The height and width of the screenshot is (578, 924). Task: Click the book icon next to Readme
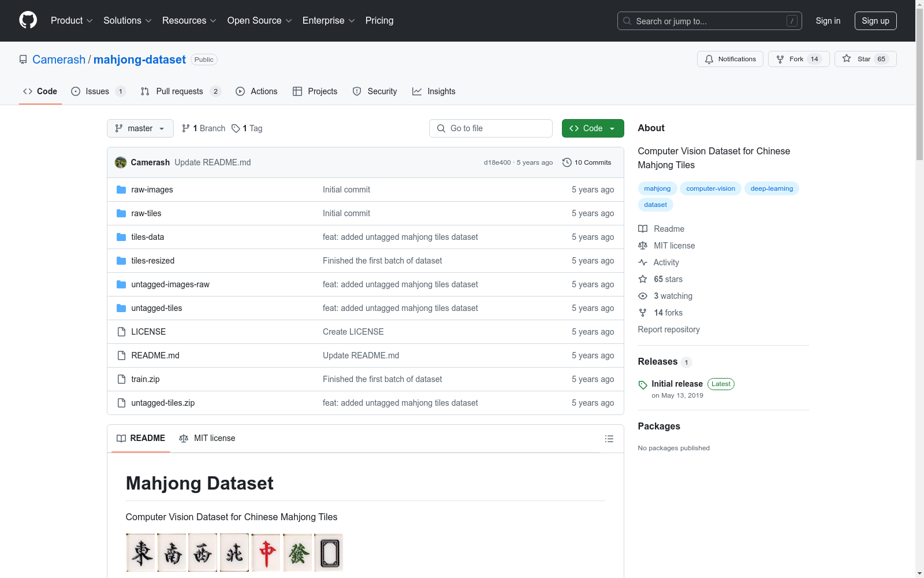coord(643,229)
